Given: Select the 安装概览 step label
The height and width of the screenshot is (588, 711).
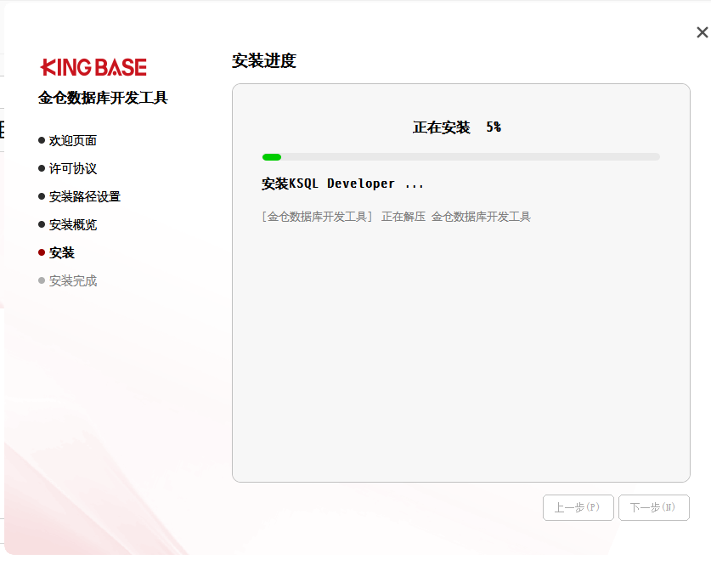Looking at the screenshot, I should [x=73, y=225].
